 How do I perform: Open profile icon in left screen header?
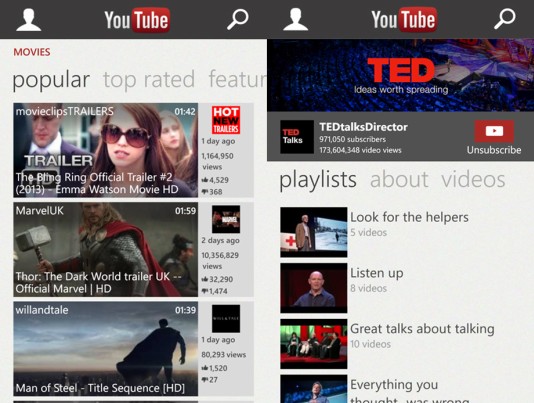(x=29, y=20)
